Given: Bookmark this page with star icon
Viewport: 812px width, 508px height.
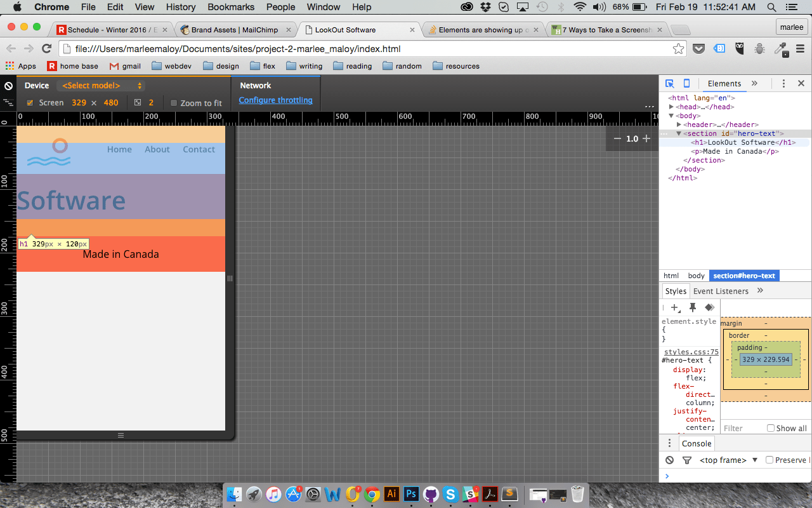Looking at the screenshot, I should click(678, 49).
